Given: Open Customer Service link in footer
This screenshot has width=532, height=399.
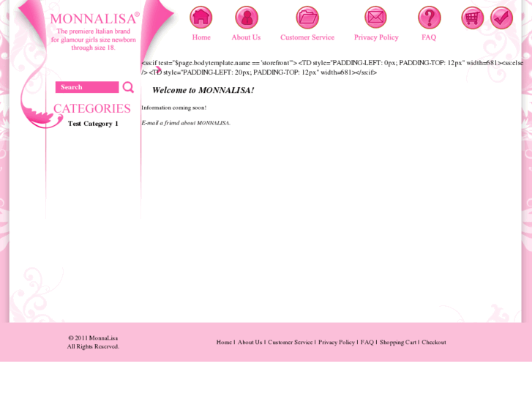Looking at the screenshot, I should click(x=290, y=343).
